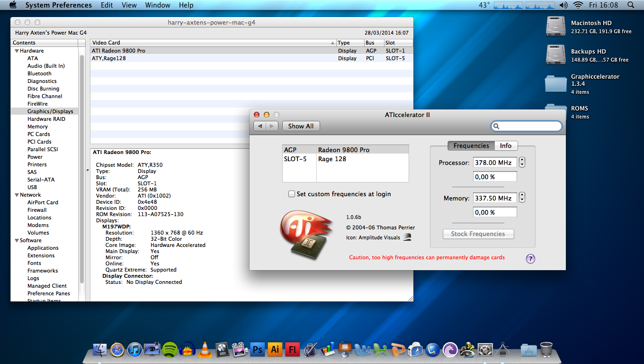Click the Memory percentage field
This screenshot has width=644, height=364.
(x=495, y=212)
